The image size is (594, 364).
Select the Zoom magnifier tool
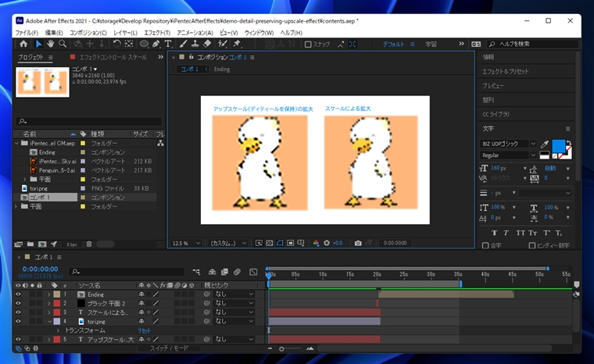point(63,44)
